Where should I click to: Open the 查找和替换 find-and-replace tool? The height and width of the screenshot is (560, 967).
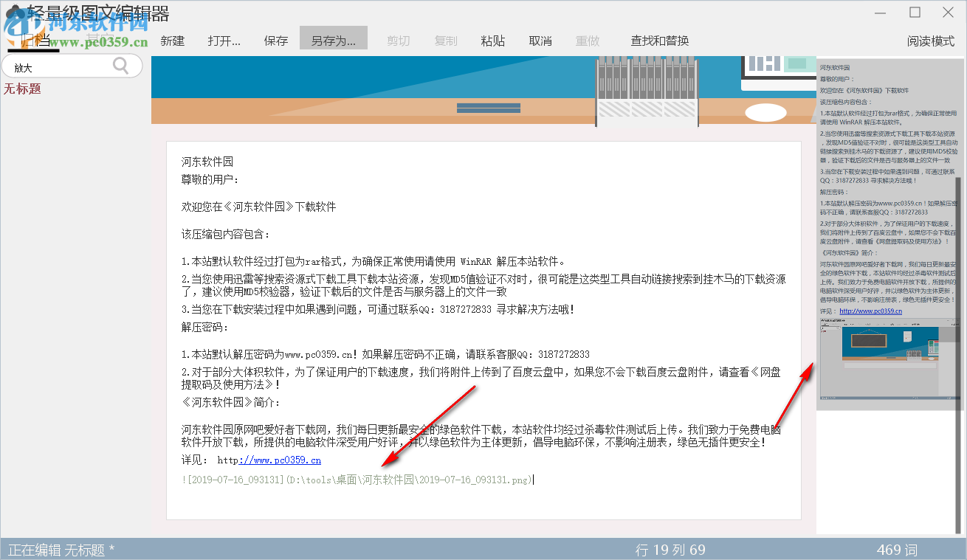[x=659, y=41]
